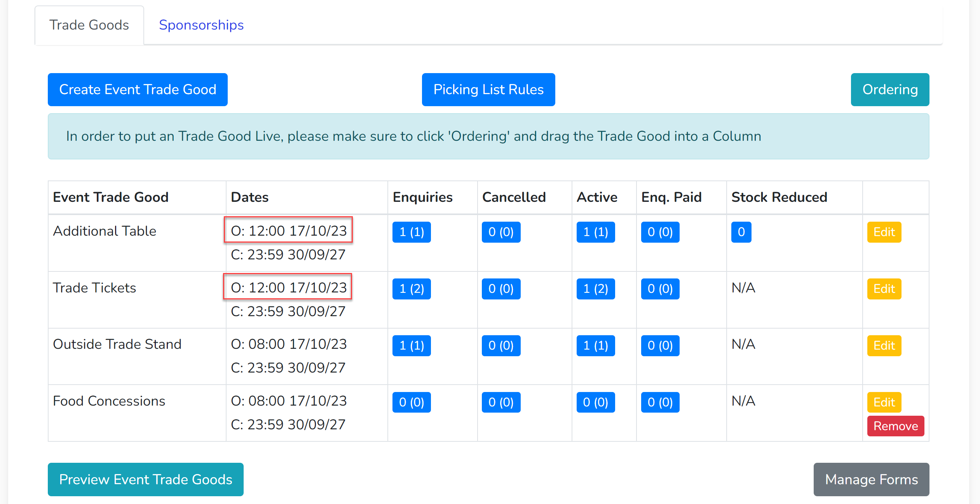Screen dimensions: 980x504
Task: Open Food Concessions enquiries badge 0 (0)
Action: [x=412, y=402]
